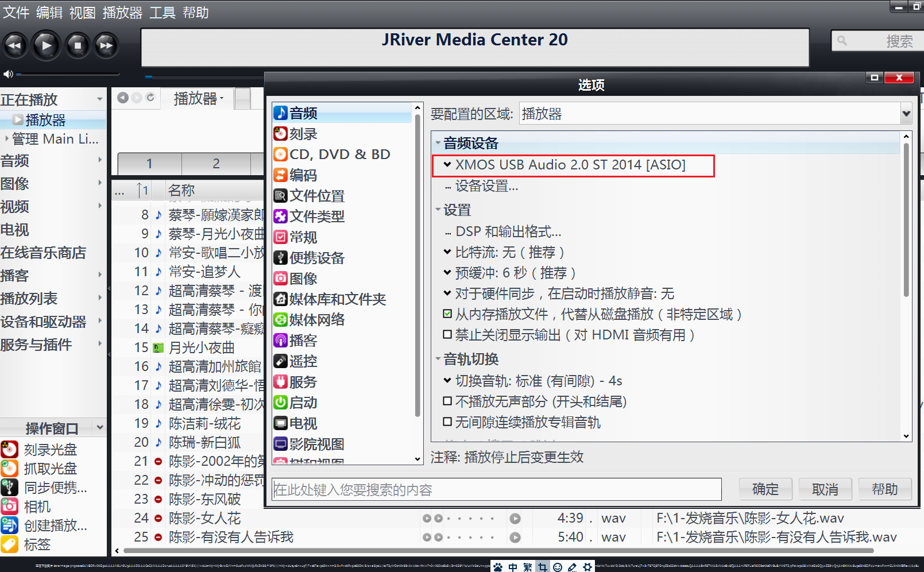This screenshot has height=572, width=924.
Task: Open the 视图 menu
Action: [83, 12]
